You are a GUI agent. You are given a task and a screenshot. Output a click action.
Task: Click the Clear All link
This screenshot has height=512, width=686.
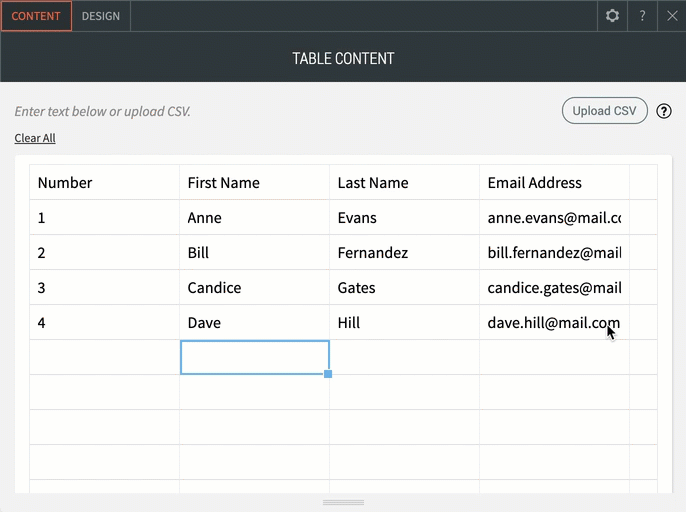[x=35, y=138]
